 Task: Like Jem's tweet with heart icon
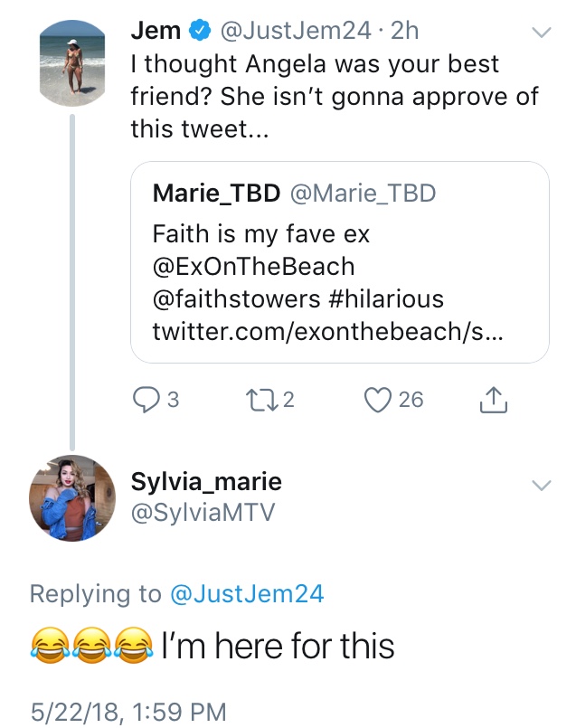[378, 400]
